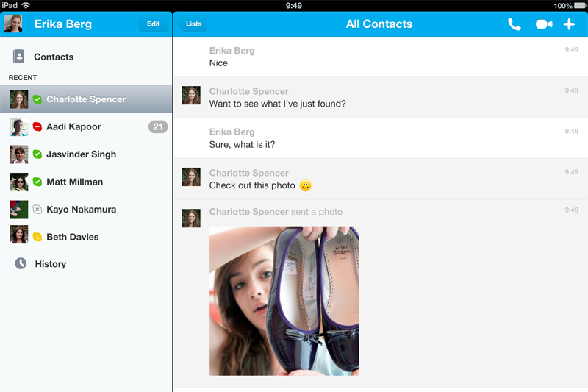The width and height of the screenshot is (588, 392).
Task: Tap Erika Berg's profile avatar in header
Action: [13, 24]
